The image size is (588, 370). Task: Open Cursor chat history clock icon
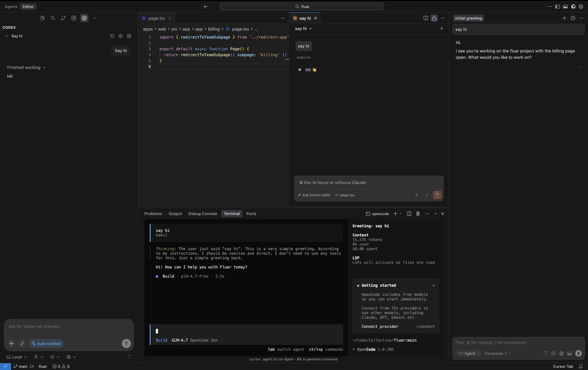[573, 18]
